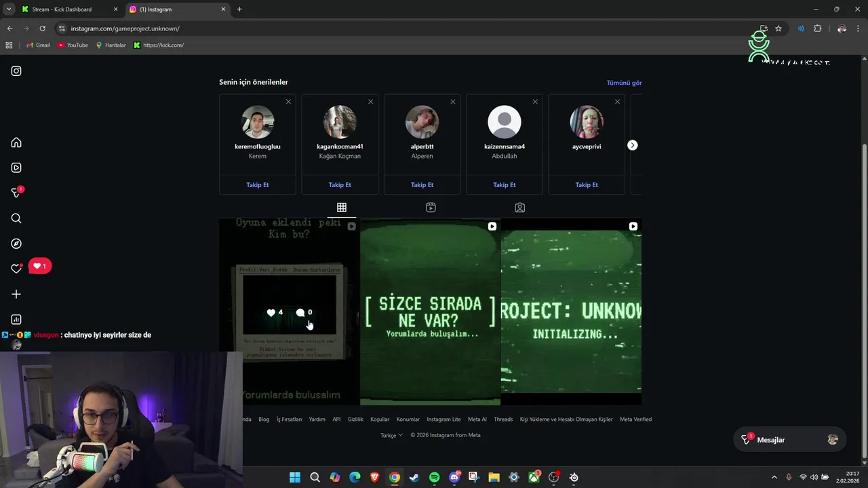Click the Koşullar footer link
This screenshot has height=488, width=868.
[380, 420]
